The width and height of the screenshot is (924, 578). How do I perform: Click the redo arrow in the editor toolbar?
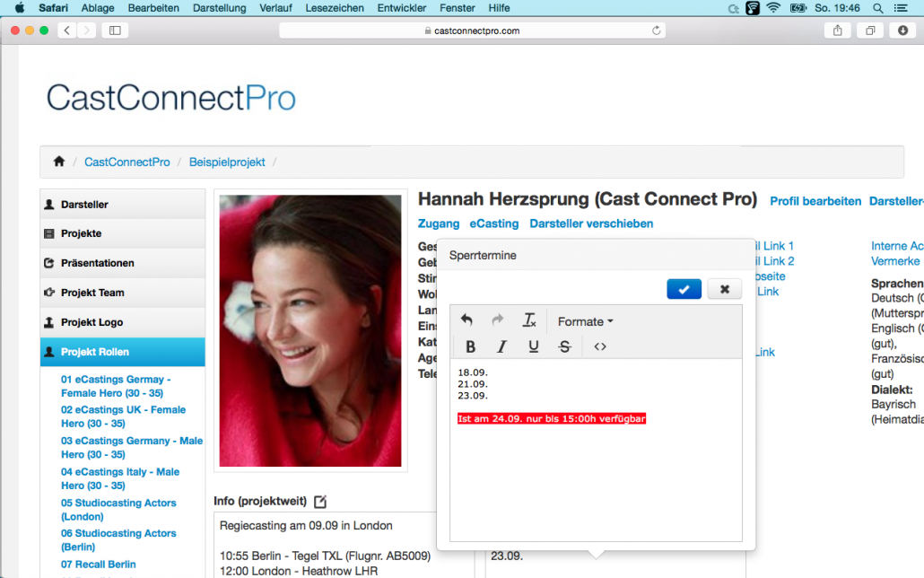point(498,320)
